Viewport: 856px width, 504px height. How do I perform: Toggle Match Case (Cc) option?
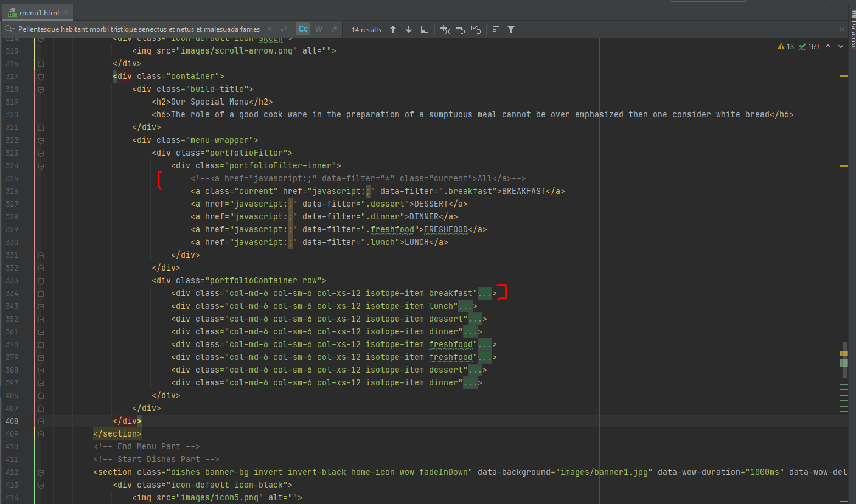tap(302, 29)
